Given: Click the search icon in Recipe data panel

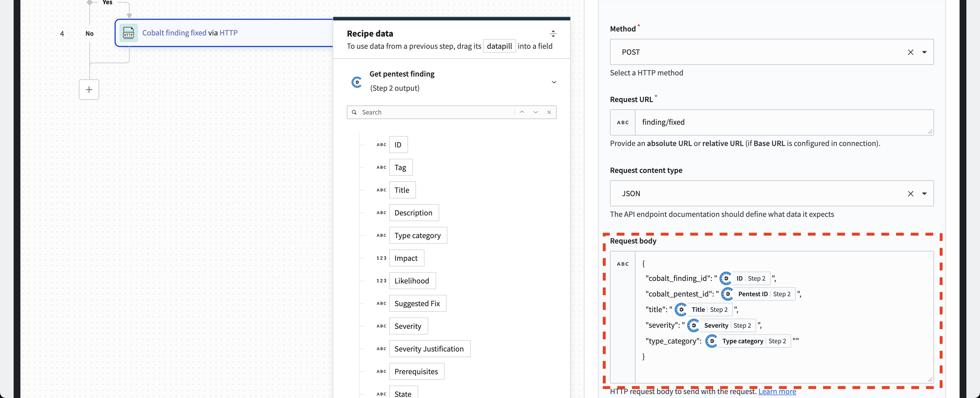Looking at the screenshot, I should [x=355, y=112].
